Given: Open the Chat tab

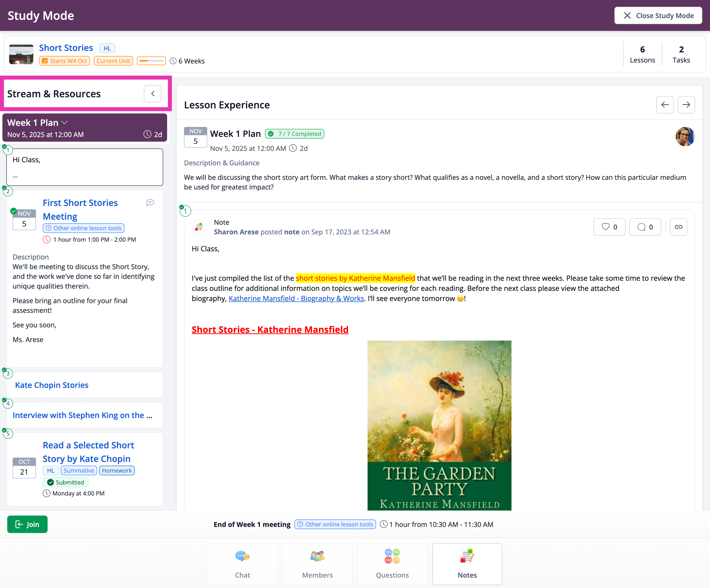Looking at the screenshot, I should tap(242, 564).
